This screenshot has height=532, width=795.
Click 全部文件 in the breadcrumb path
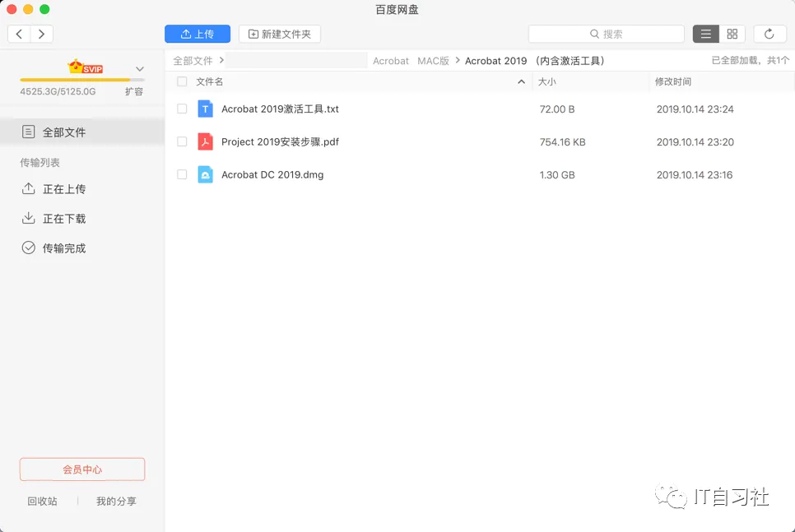pos(193,61)
